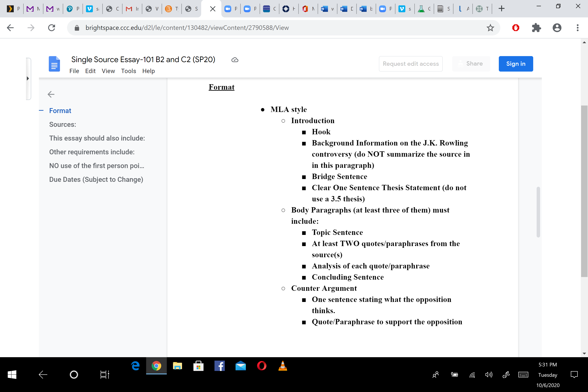The width and height of the screenshot is (588, 392).
Task: Open the File menu
Action: pyautogui.click(x=74, y=71)
